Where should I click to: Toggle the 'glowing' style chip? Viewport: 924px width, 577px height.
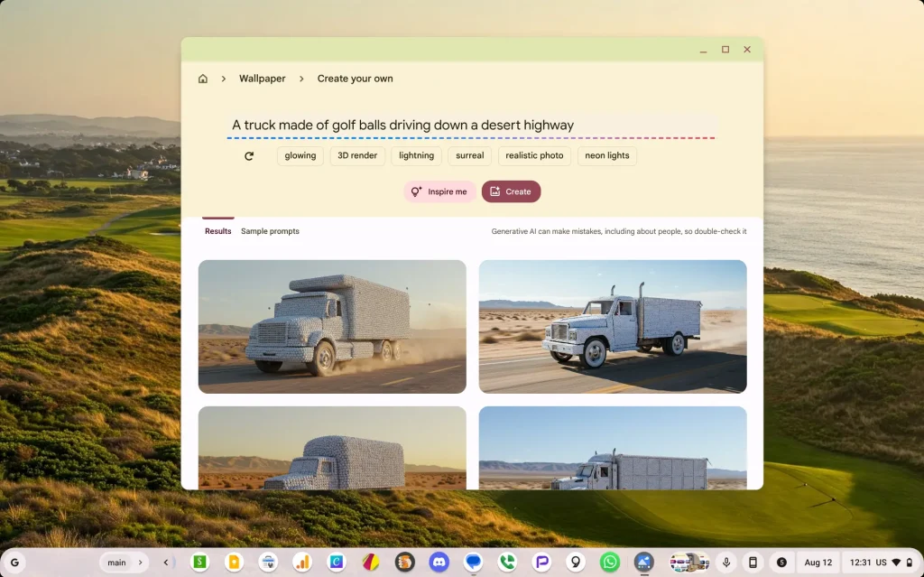click(x=300, y=156)
